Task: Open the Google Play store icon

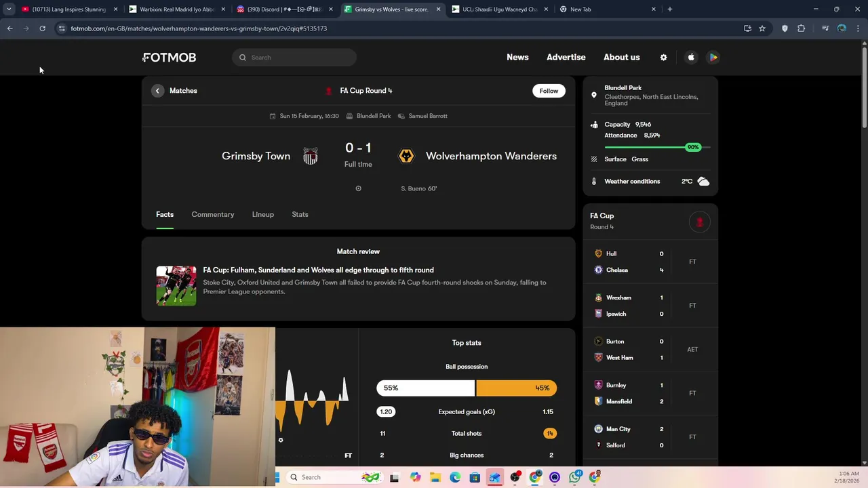Action: [713, 58]
